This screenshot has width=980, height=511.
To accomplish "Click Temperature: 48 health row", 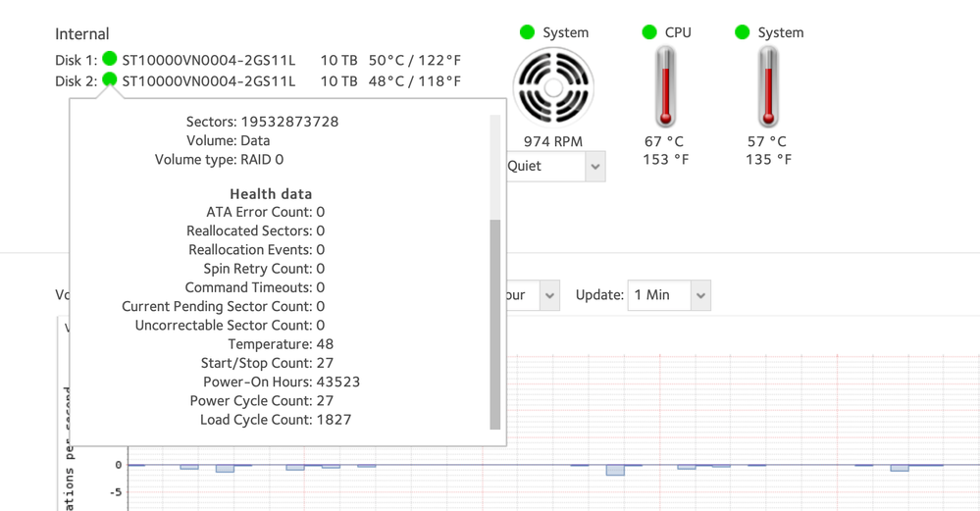I will point(281,344).
